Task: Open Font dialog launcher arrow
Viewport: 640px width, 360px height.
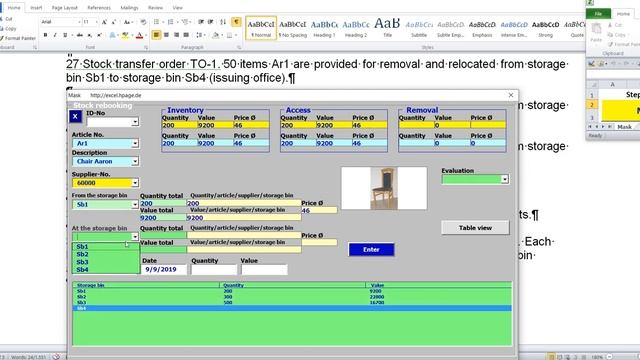Action: 146,48
